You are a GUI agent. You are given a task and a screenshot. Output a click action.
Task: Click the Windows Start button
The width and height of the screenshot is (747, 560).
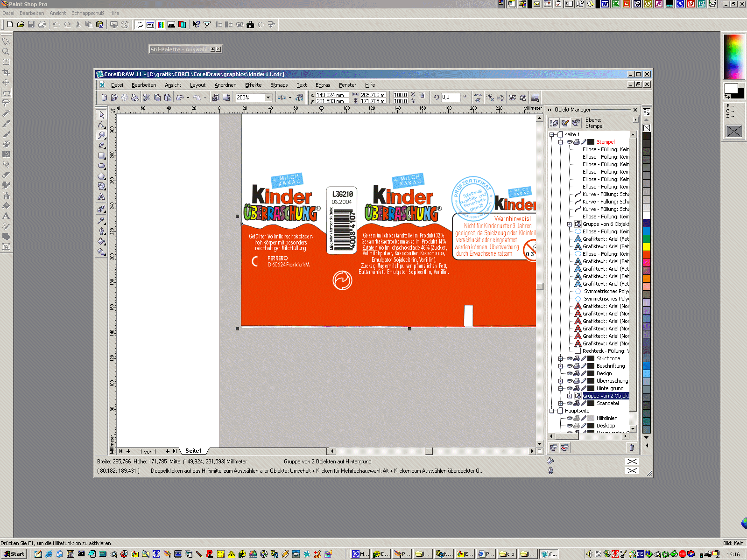pyautogui.click(x=14, y=554)
